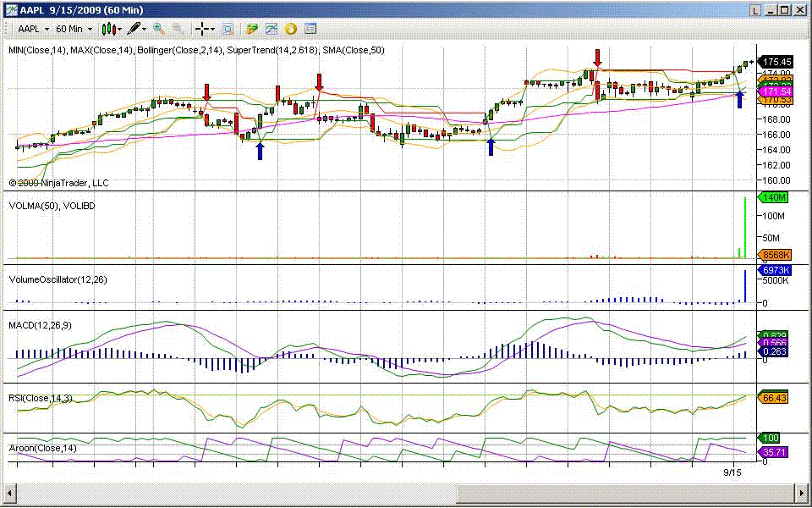812x508 pixels.
Task: Click the greyed zoom out magnifier icon
Action: click(178, 29)
